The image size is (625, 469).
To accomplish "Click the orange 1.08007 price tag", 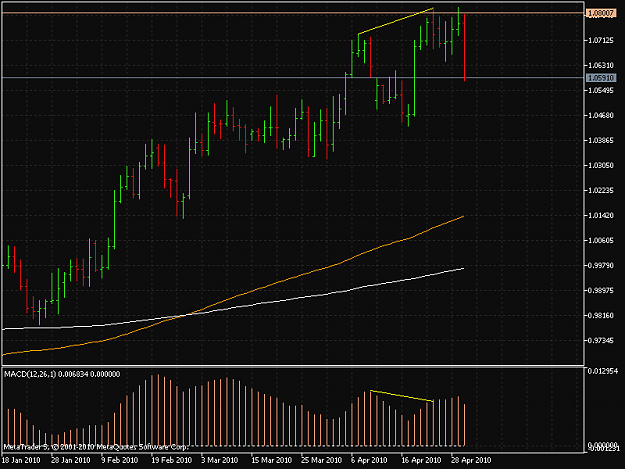I will (x=601, y=13).
